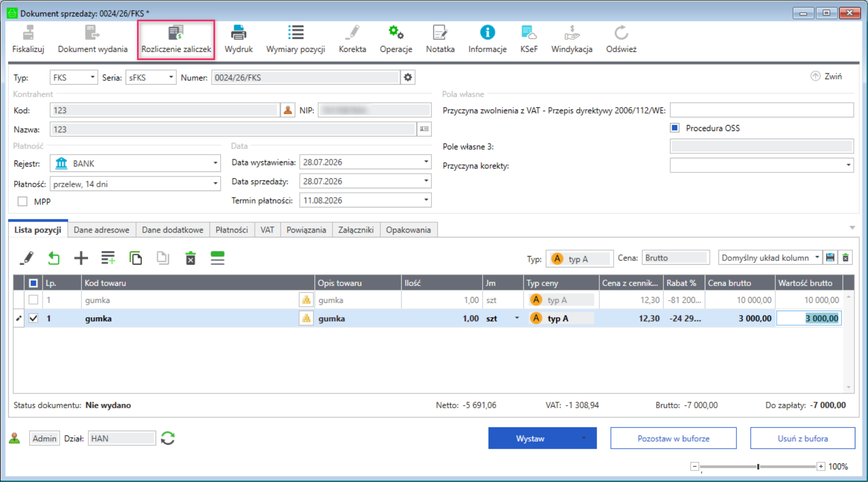Expand the Przyczyna korekty dropdown
Screen dimensions: 868x482
point(848,165)
